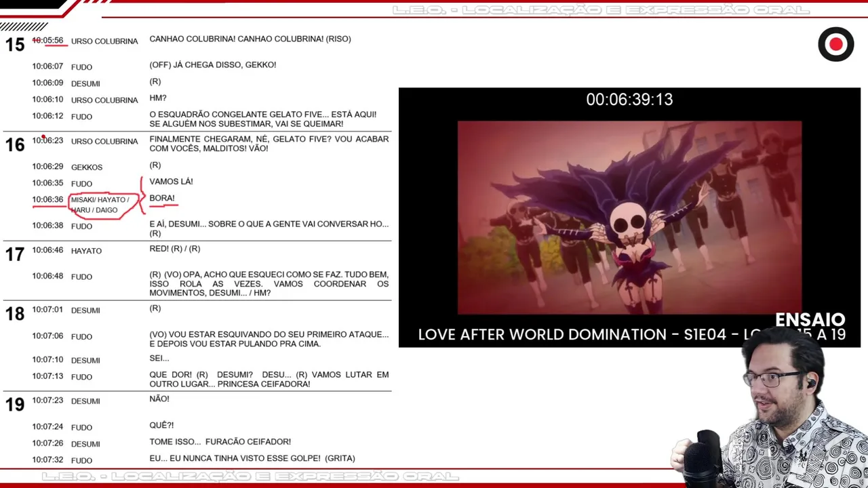
Task: Click the line '(VO) VOU ESTAR ESQUIVANDO'
Action: coord(269,339)
